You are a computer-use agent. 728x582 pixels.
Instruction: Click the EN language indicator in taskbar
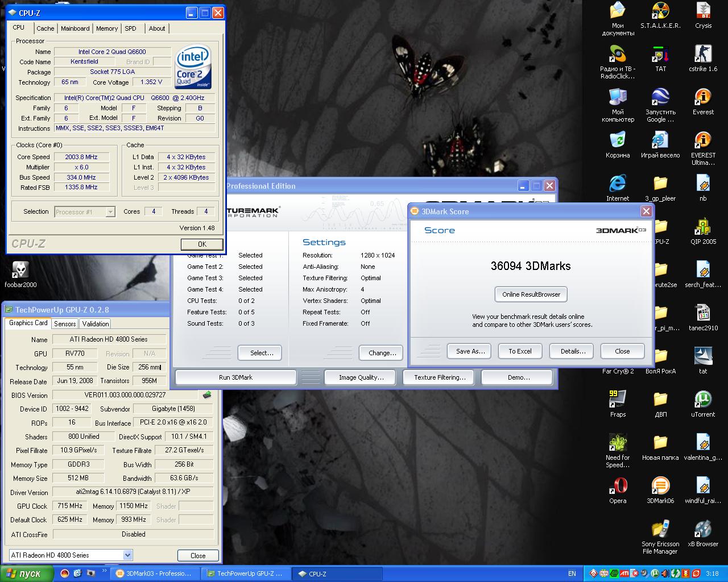click(x=572, y=573)
